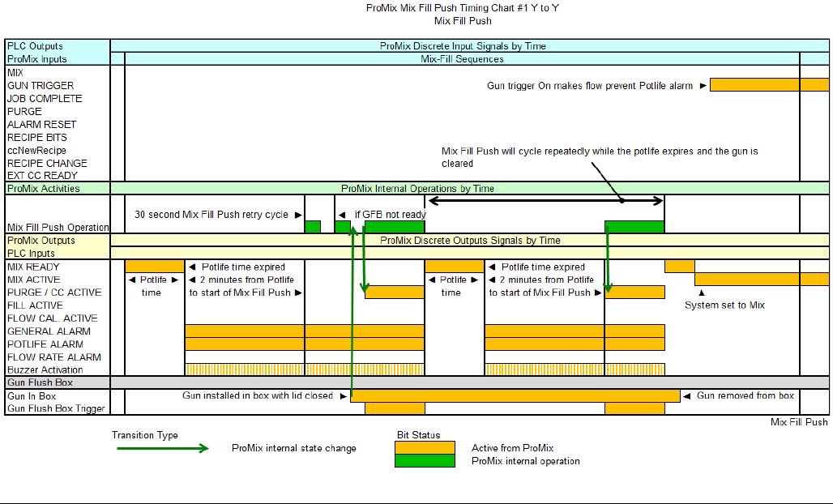Click the 'FLOW CAL. ACTIVE' row label
Image resolution: width=833 pixels, height=504 pixels.
click(52, 318)
